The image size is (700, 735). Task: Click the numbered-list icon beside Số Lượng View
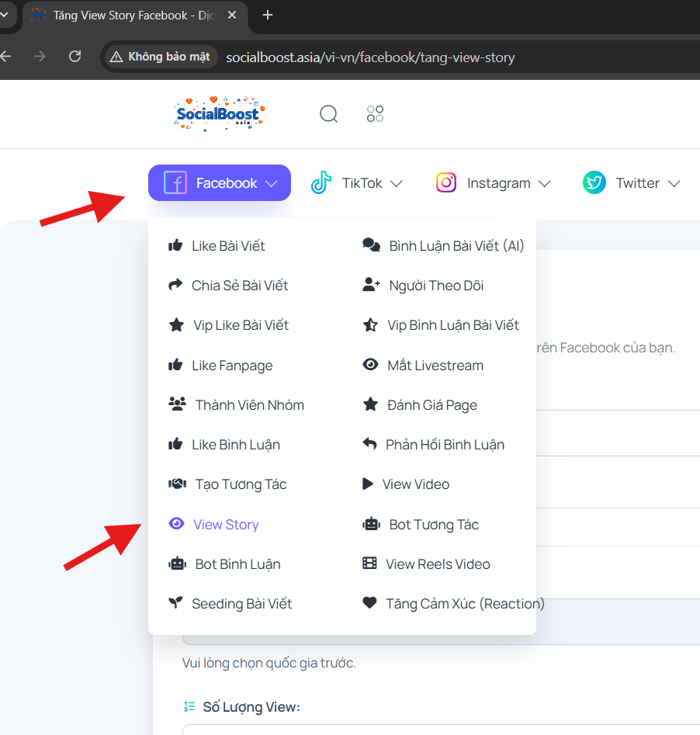(x=189, y=706)
